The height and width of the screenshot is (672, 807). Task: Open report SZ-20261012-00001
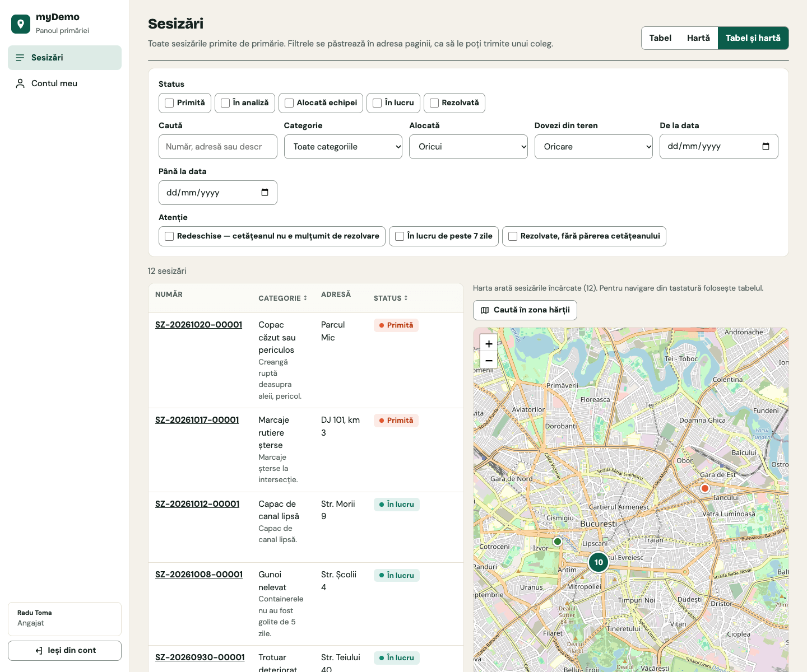[x=197, y=504]
